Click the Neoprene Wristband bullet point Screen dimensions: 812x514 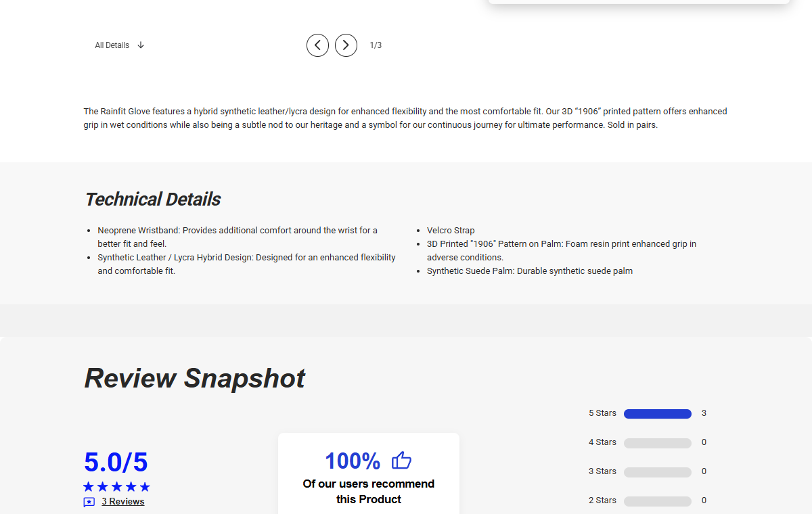click(238, 237)
